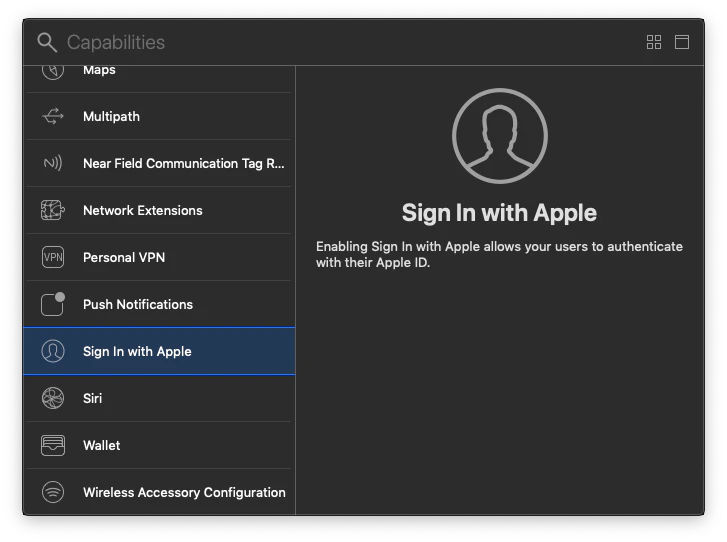This screenshot has height=542, width=727.
Task: Click the Sign In with Apple list icon
Action: pyautogui.click(x=53, y=351)
